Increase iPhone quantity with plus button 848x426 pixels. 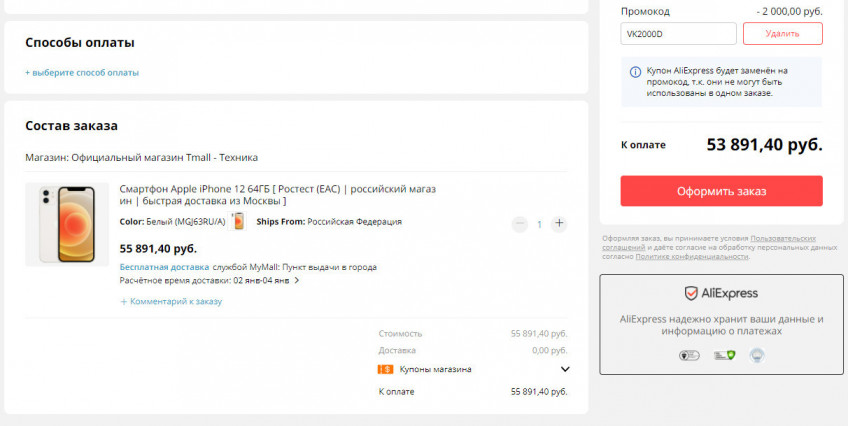[x=559, y=224]
